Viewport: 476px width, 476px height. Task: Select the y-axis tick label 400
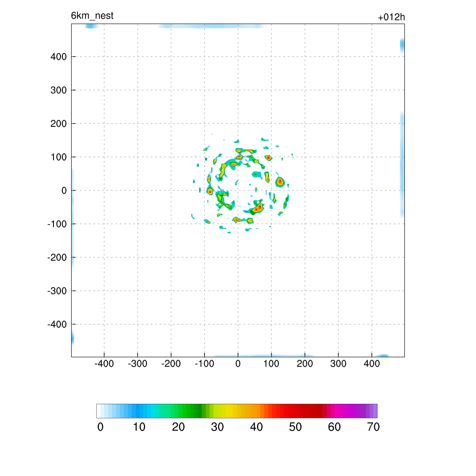(x=59, y=57)
